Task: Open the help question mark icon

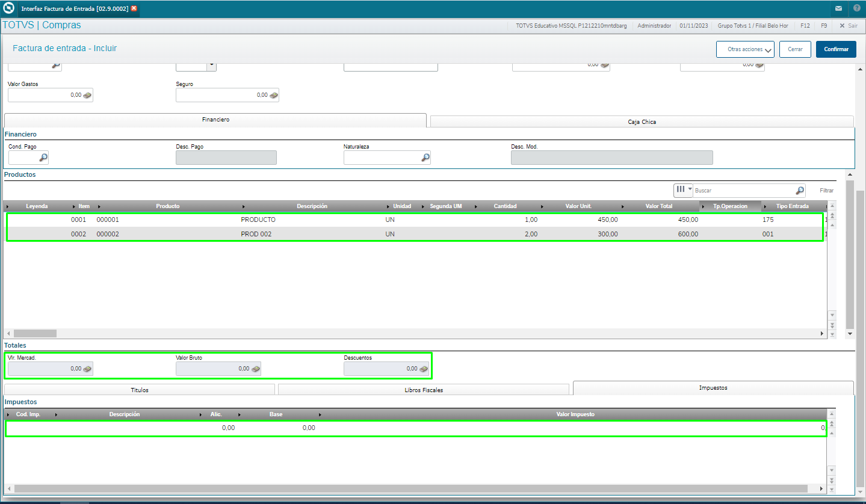Action: click(x=857, y=8)
